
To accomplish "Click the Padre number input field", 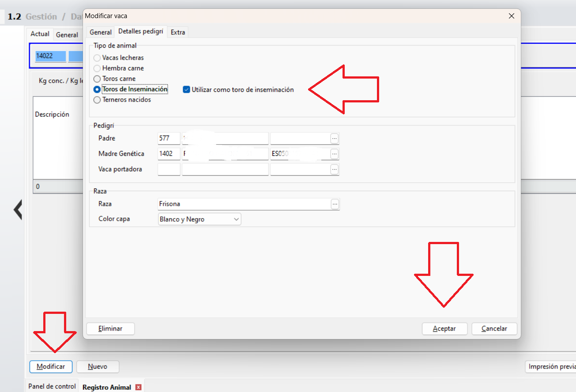I will coord(169,139).
